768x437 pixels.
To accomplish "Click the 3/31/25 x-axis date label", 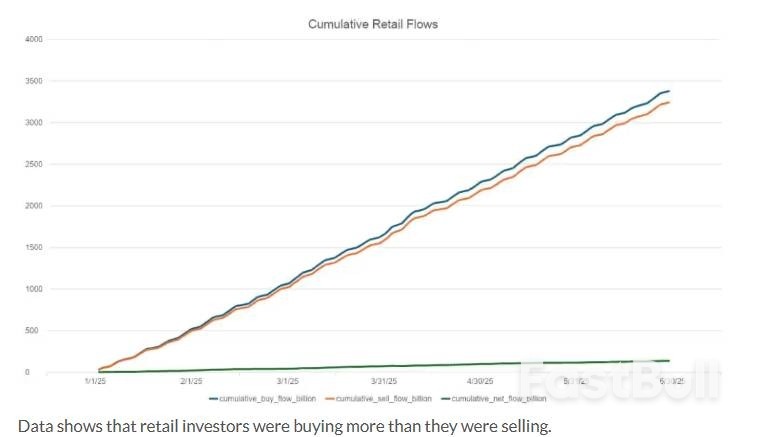I will [383, 381].
